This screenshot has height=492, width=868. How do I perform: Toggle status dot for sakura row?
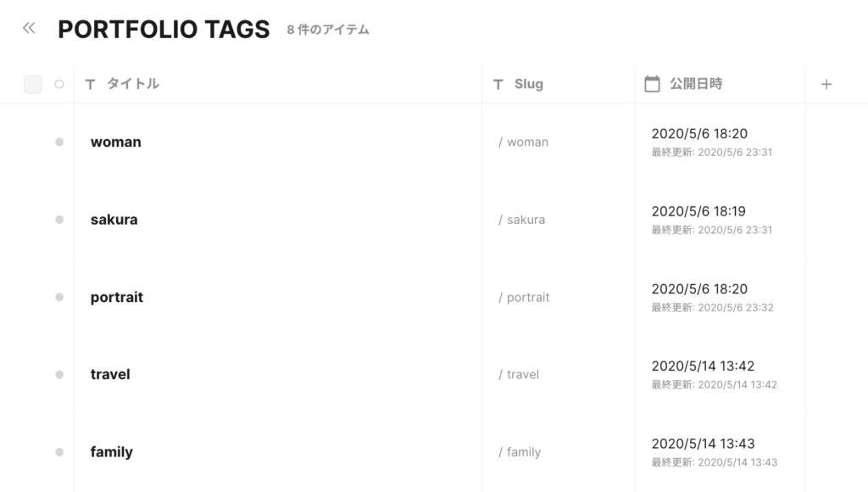59,220
